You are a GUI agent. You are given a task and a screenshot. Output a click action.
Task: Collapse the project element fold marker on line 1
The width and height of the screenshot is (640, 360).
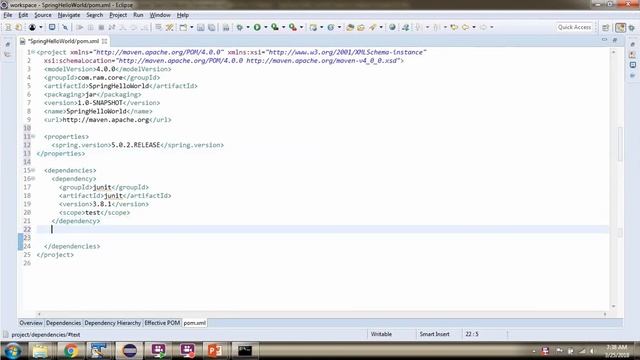(33, 52)
